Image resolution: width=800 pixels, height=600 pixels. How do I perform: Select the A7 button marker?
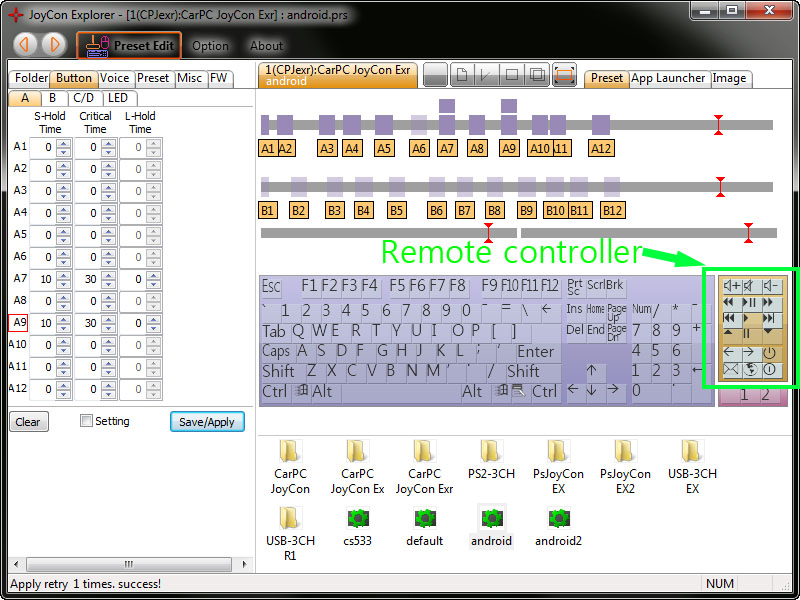point(446,148)
